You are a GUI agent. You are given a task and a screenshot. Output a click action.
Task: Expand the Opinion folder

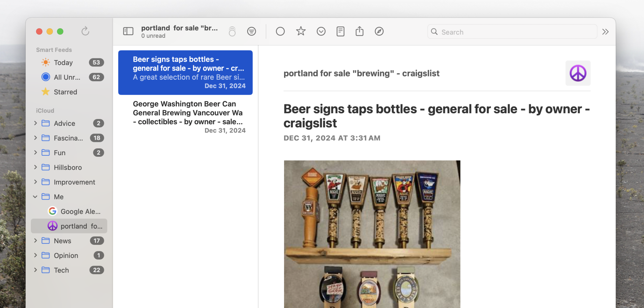click(35, 255)
